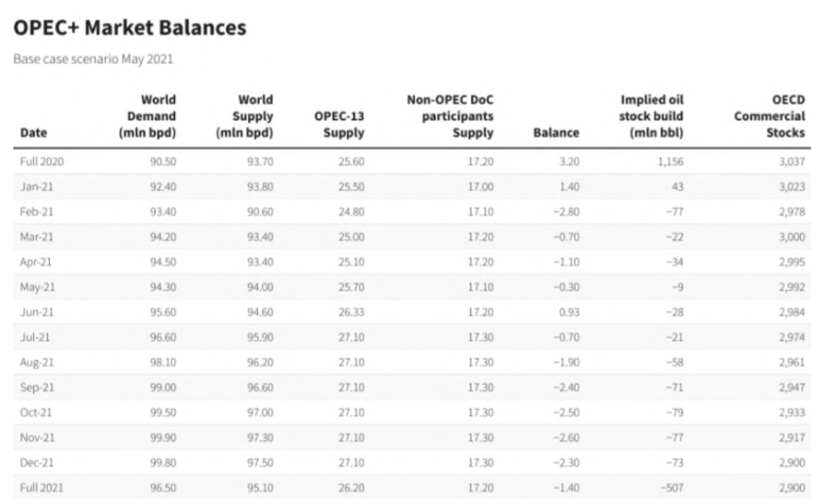Click the "Sep-21" row label
This screenshot has height=504, width=822.
[36, 386]
